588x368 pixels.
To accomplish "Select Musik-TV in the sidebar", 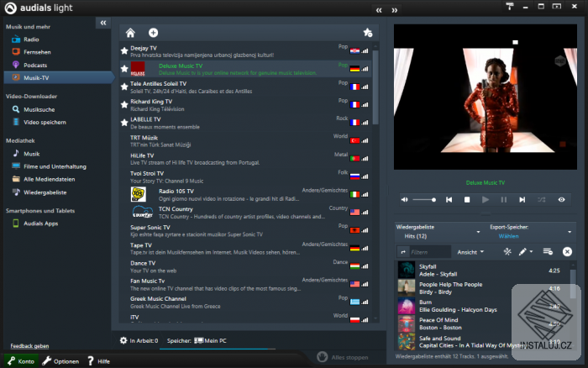I will coord(58,77).
